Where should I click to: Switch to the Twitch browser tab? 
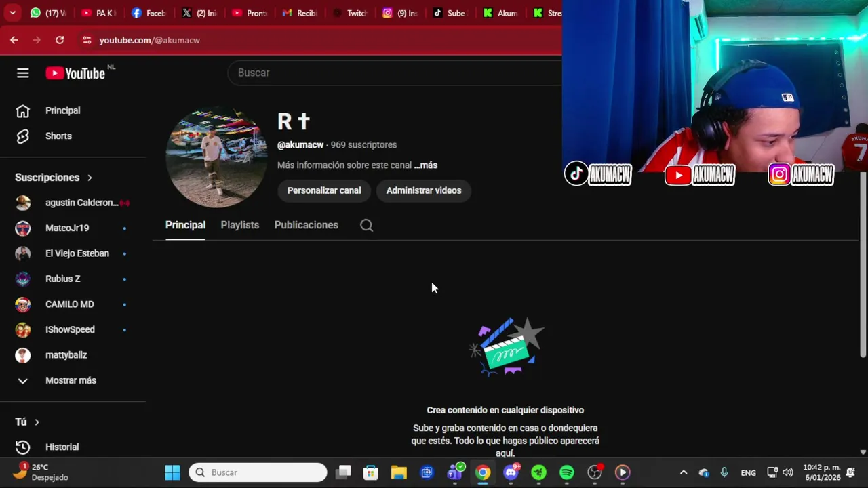[x=350, y=13]
